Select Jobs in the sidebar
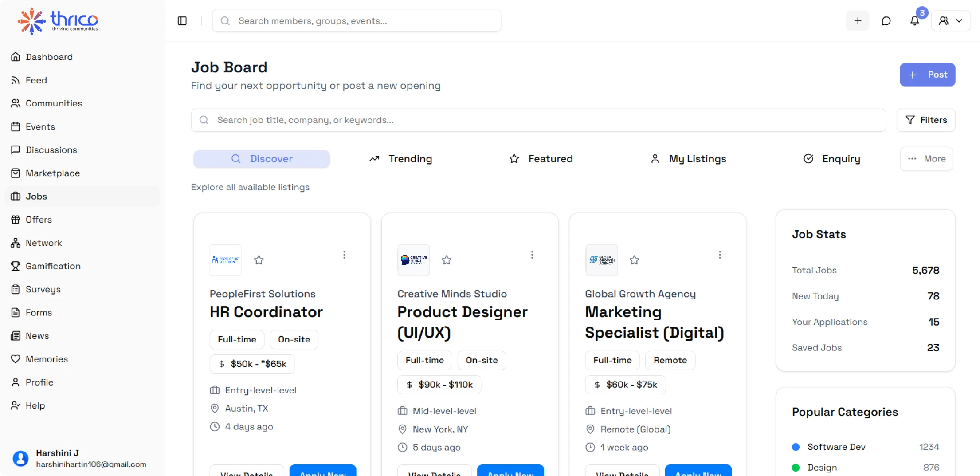The width and height of the screenshot is (980, 476). pos(82,197)
